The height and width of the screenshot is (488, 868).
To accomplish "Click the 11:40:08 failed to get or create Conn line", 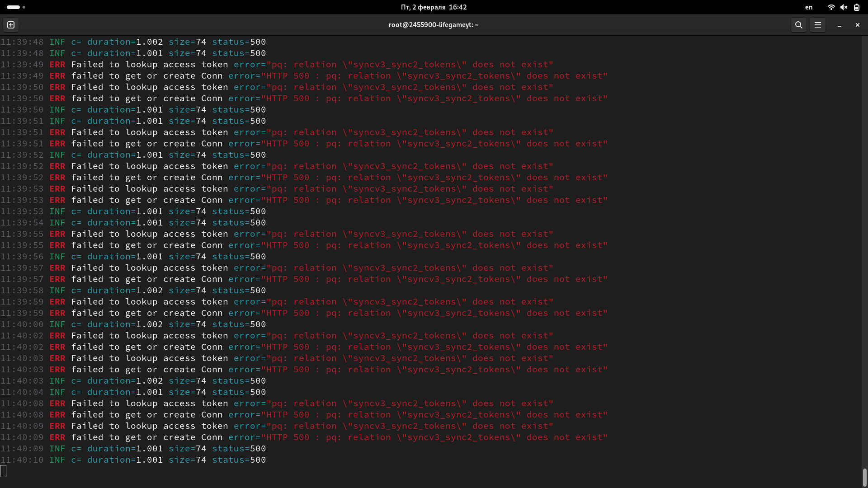I will tap(304, 415).
